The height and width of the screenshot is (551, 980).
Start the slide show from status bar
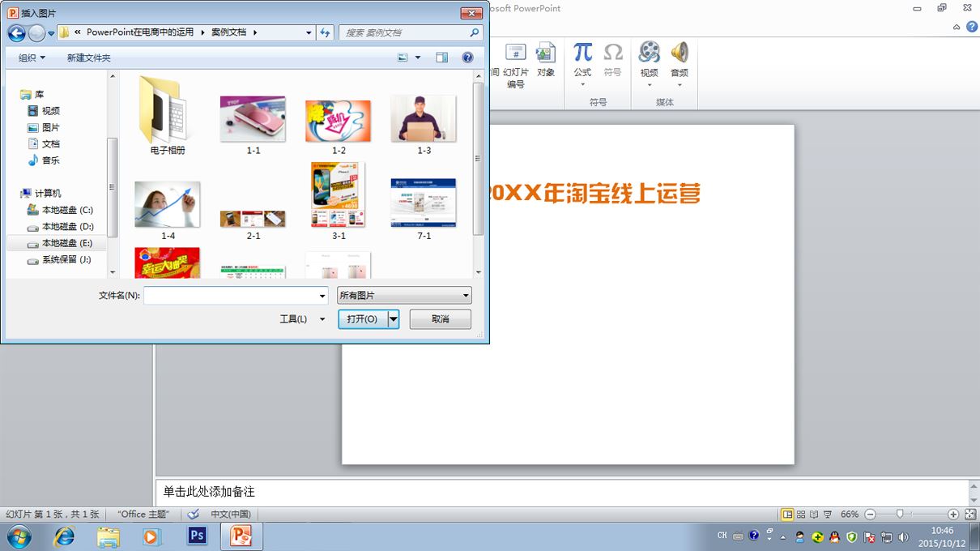828,515
